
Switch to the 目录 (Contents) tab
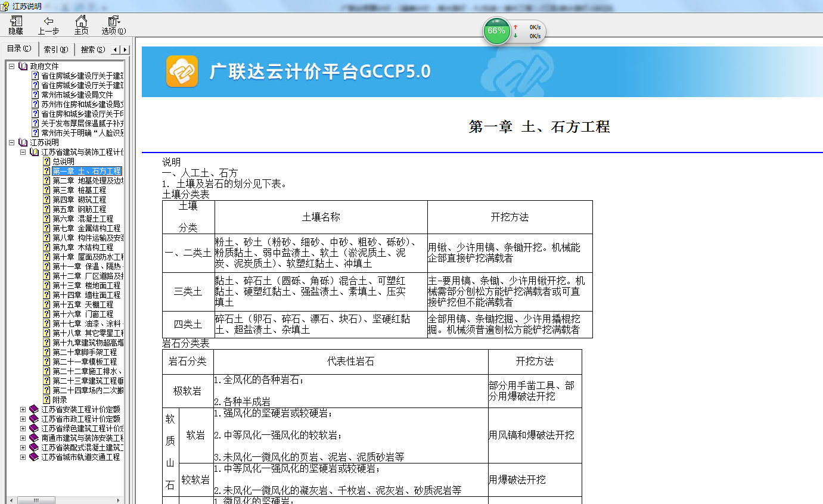(19, 49)
